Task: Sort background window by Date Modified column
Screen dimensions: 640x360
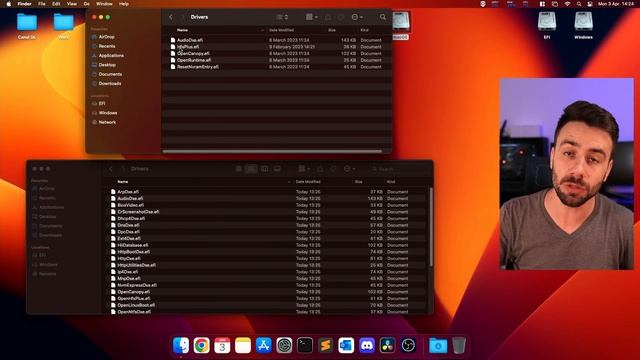Action: pos(308,182)
